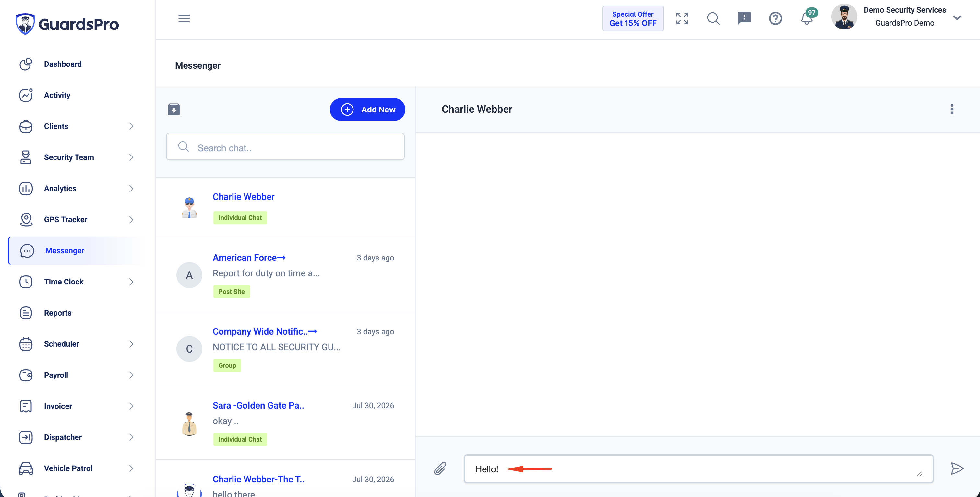Open Dashboard in the sidebar
Screen dimensions: 980x497
coord(63,64)
